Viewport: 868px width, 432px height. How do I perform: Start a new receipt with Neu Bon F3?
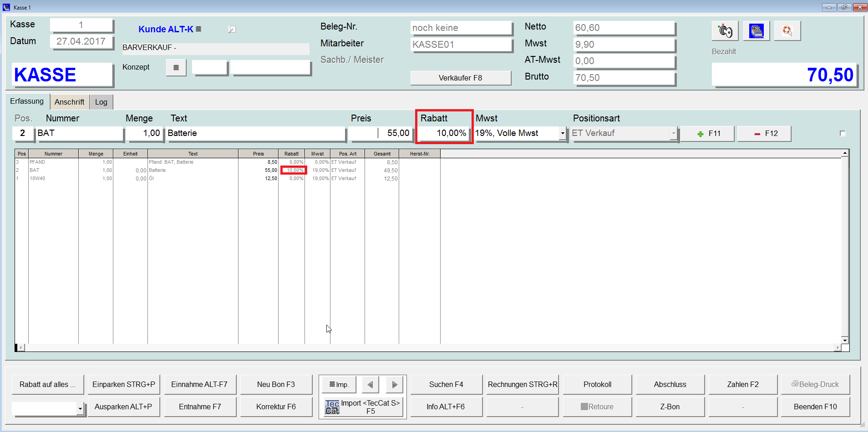pos(276,384)
